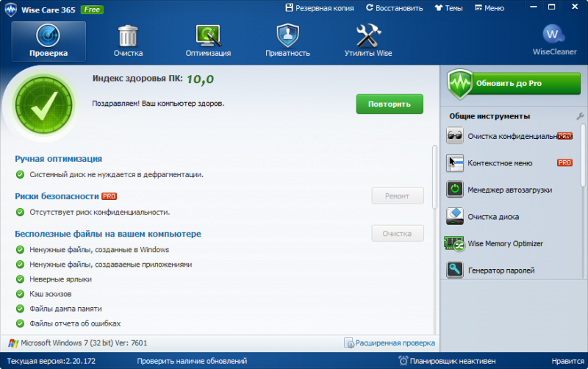Open the Приватность shield tab
Image resolution: width=588 pixels, height=369 pixels.
pos(287,41)
